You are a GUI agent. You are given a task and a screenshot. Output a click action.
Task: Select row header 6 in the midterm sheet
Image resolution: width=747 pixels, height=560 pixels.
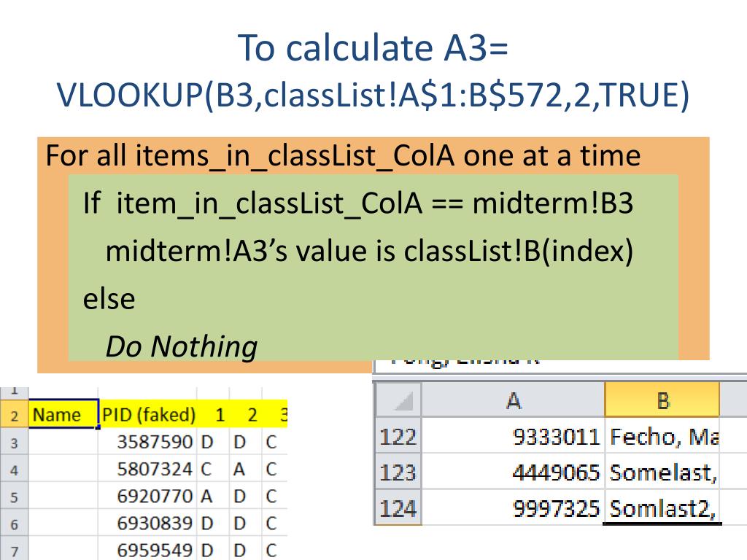15,524
